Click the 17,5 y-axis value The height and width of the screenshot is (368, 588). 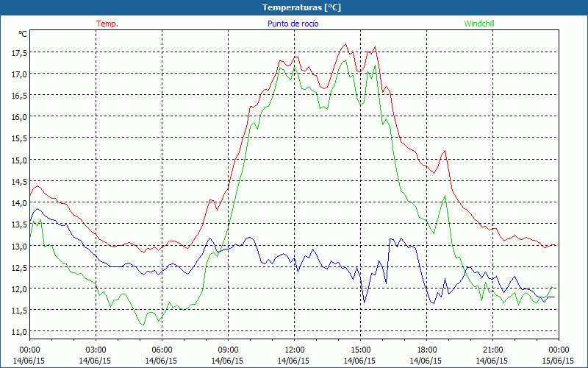20,53
